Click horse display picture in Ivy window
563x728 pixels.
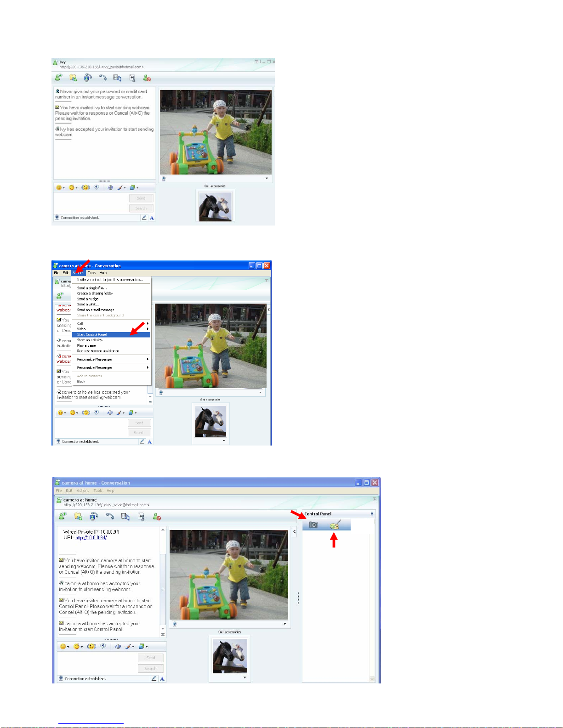215,207
